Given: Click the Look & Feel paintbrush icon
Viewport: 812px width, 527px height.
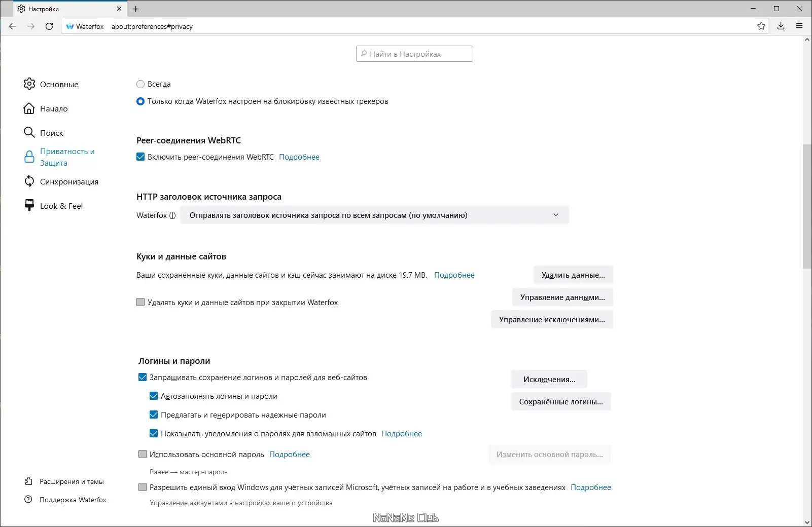Looking at the screenshot, I should [x=29, y=205].
